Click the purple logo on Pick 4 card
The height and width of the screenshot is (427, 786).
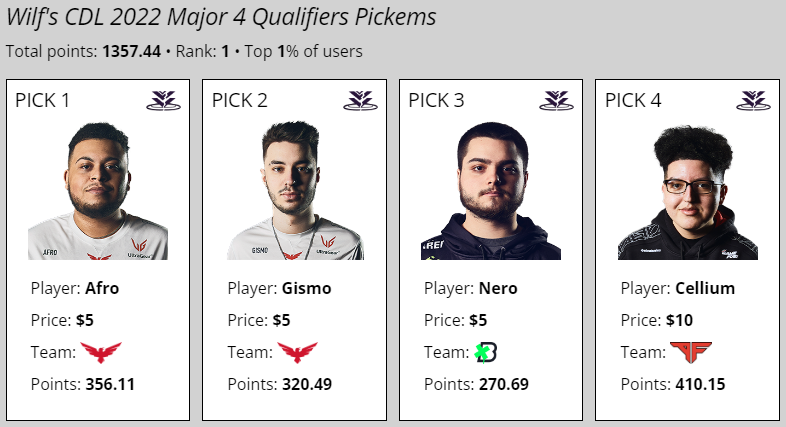click(x=753, y=100)
